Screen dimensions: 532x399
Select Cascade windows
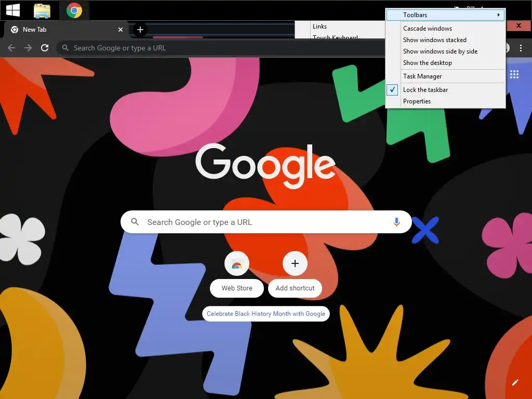point(445,29)
